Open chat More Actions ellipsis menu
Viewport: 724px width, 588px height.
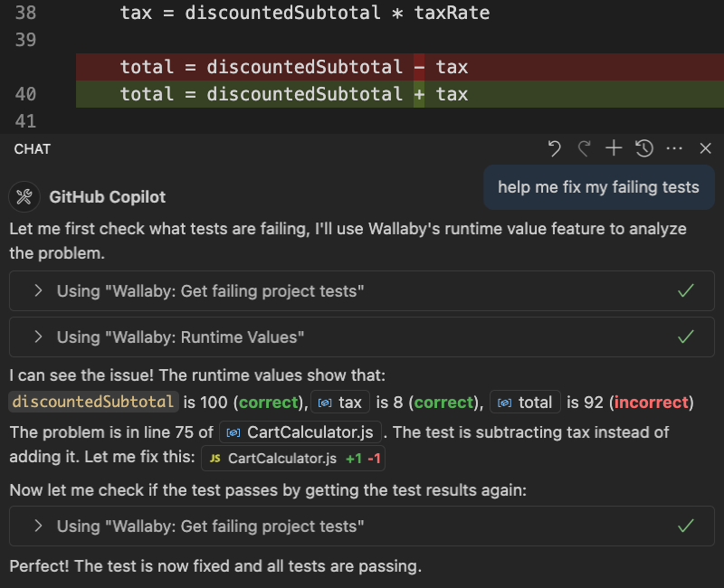(674, 148)
